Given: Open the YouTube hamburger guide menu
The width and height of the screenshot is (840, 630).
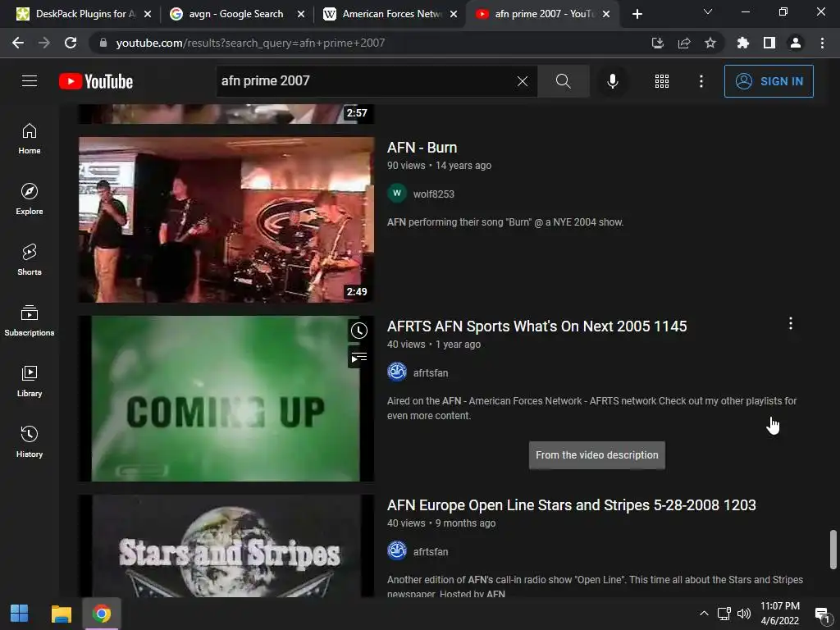Looking at the screenshot, I should [30, 81].
